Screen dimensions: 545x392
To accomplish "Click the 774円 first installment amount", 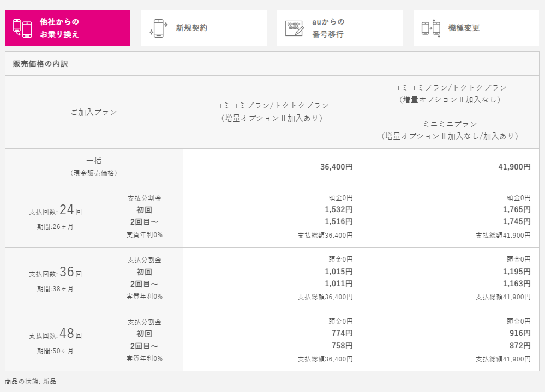I will [x=342, y=333].
